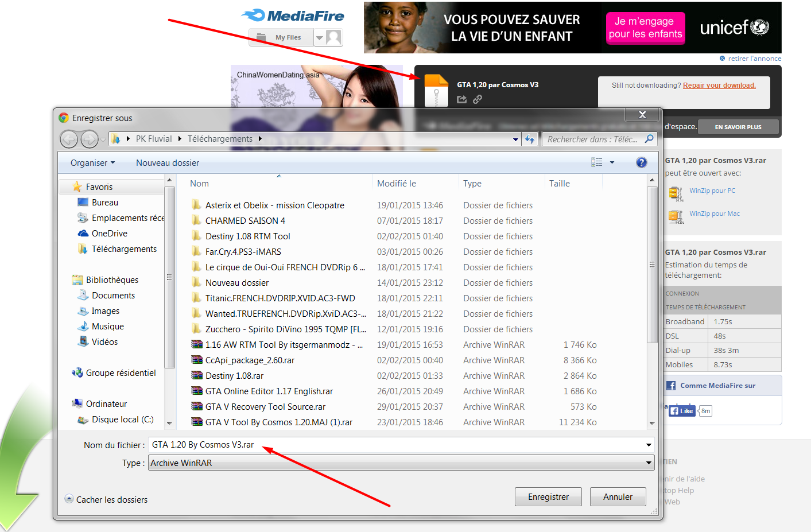Click the back navigation arrow in the dialog

click(69, 139)
